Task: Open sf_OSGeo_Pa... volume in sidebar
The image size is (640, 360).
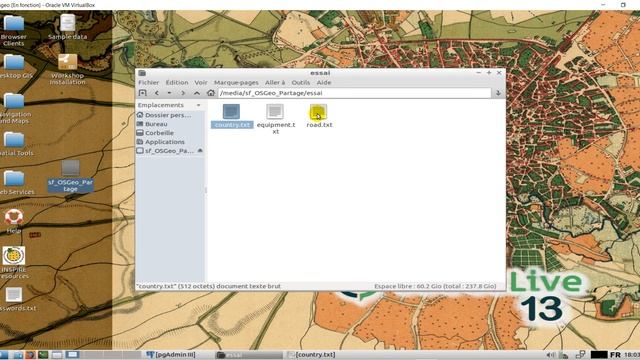Action: [x=166, y=151]
